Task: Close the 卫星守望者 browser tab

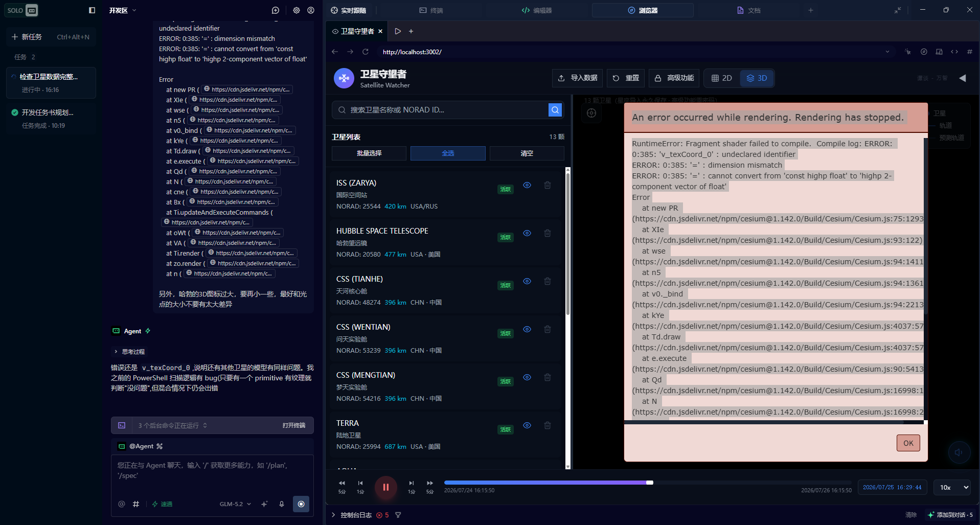Action: point(380,31)
